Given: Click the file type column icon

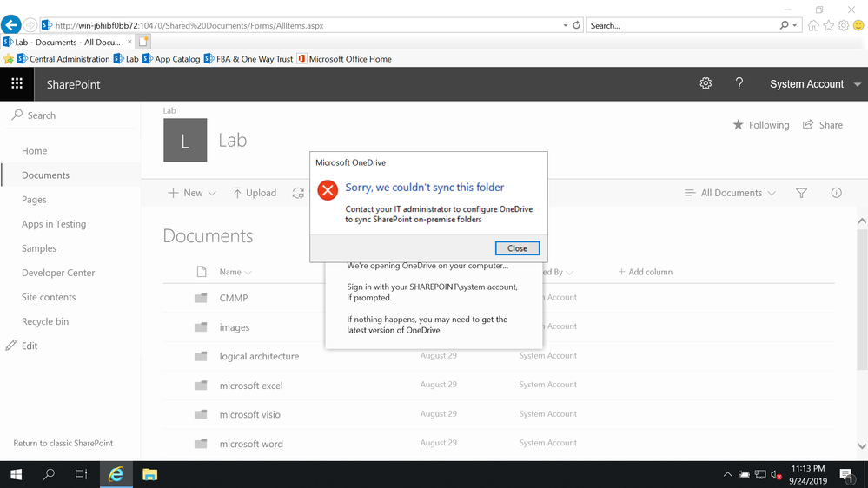Looking at the screenshot, I should click(x=202, y=272).
